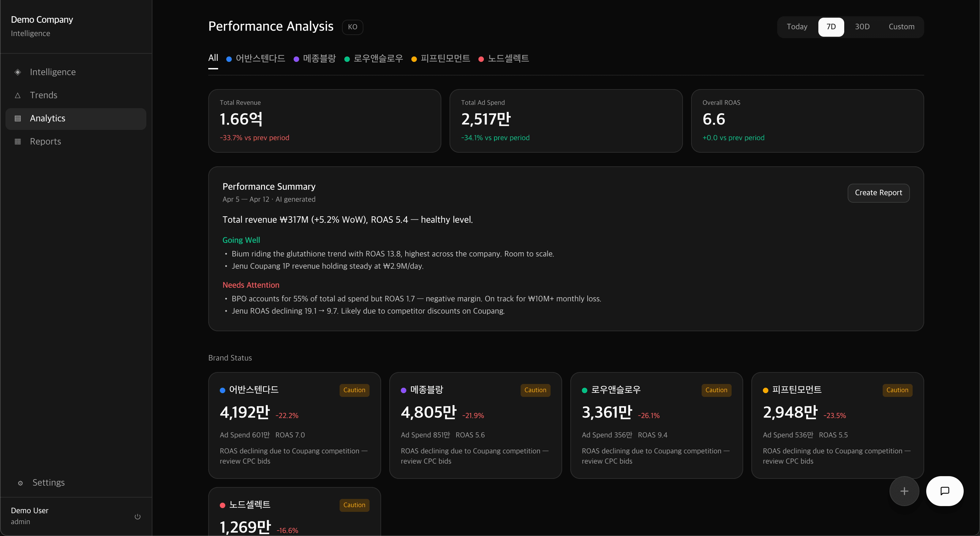Select the Trends warning-triangle icon
This screenshot has height=536, width=980.
17,95
